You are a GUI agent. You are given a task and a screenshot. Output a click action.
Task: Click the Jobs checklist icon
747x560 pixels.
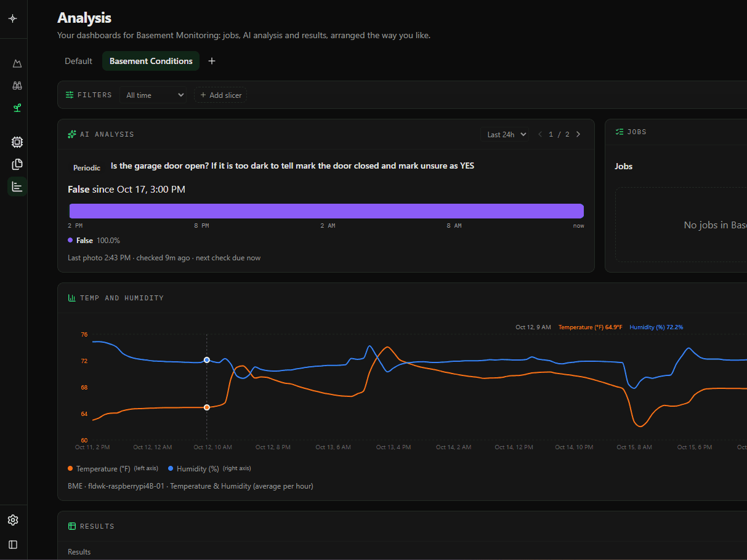click(x=620, y=132)
